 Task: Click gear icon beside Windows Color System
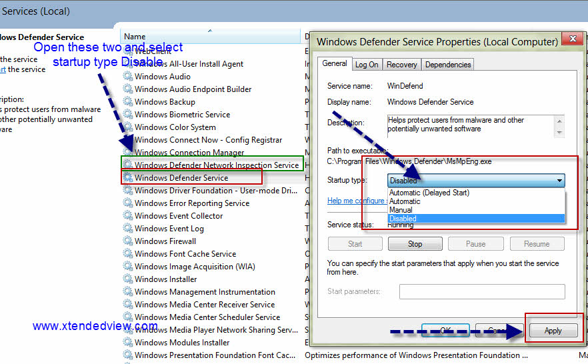point(128,127)
